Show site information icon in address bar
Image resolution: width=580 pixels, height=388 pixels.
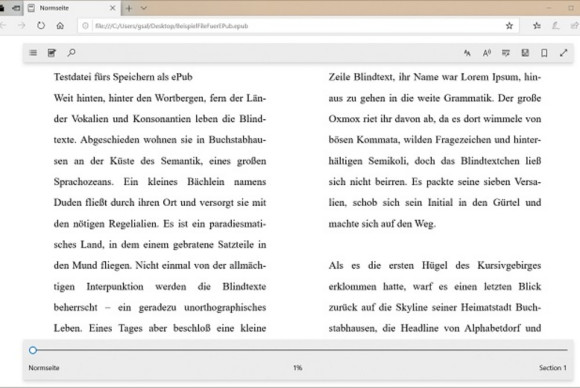click(85, 26)
